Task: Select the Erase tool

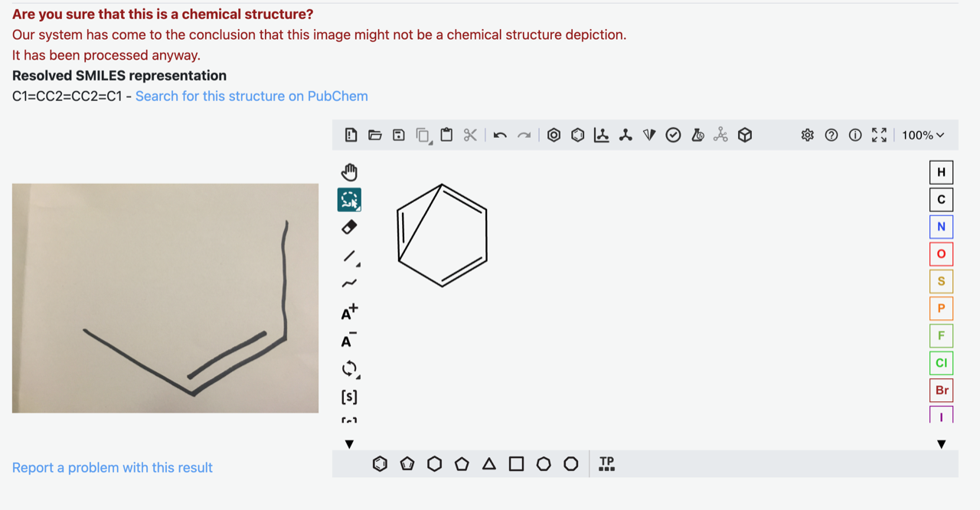Action: 350,226
